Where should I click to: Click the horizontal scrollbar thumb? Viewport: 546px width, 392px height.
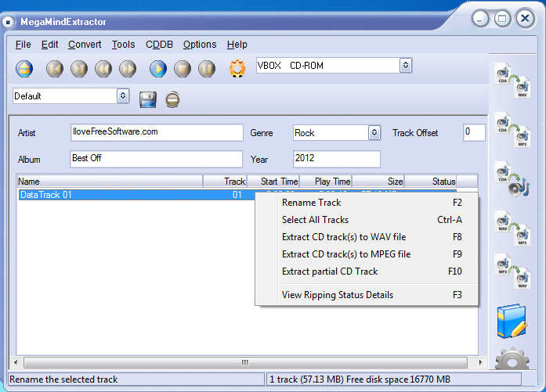click(245, 362)
